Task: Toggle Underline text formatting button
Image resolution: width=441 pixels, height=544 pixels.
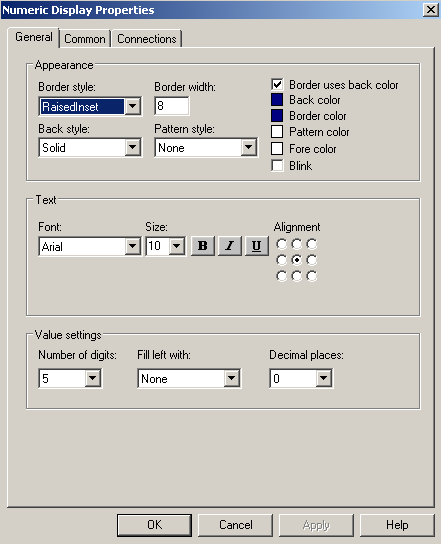Action: pyautogui.click(x=256, y=246)
